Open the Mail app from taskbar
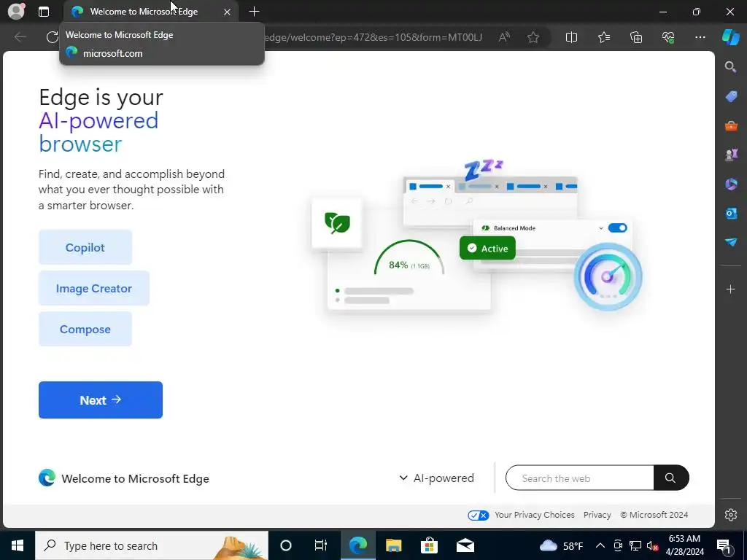747x560 pixels. tap(465, 545)
